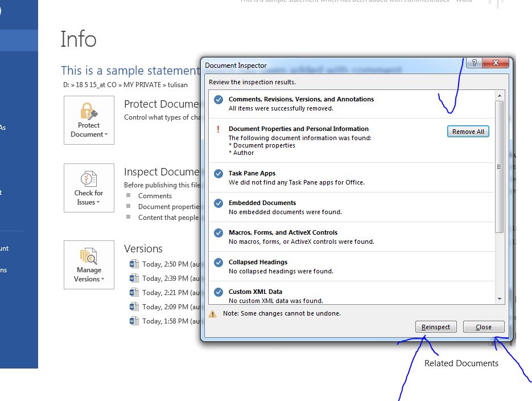Click the checkmark icon beside Comments, Revisions

pos(218,100)
